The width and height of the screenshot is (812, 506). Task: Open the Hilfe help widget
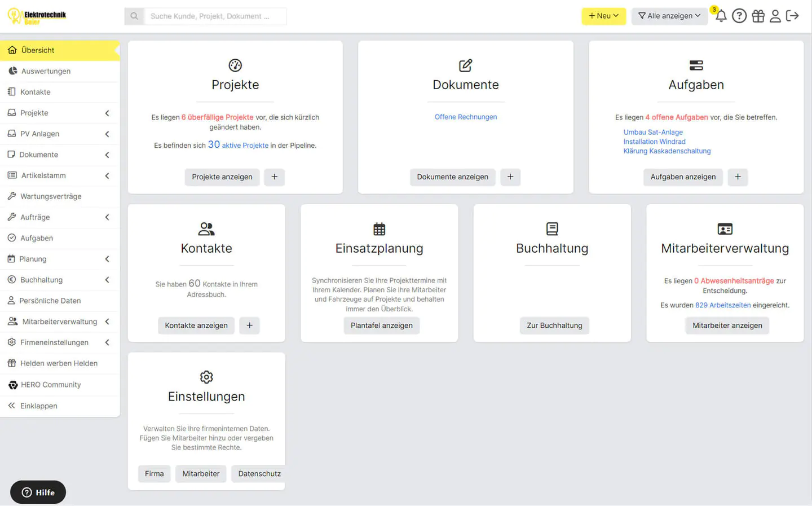click(x=38, y=492)
